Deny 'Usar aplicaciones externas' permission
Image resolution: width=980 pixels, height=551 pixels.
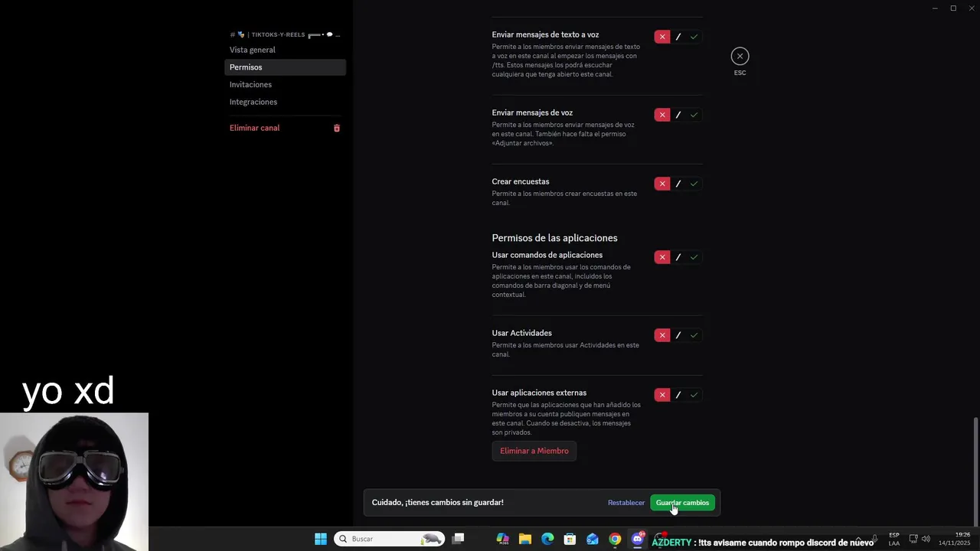click(662, 395)
